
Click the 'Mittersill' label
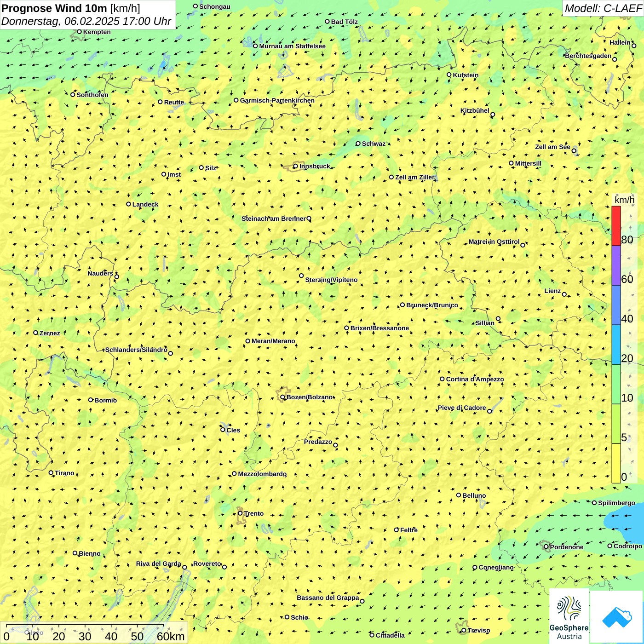[x=528, y=163]
